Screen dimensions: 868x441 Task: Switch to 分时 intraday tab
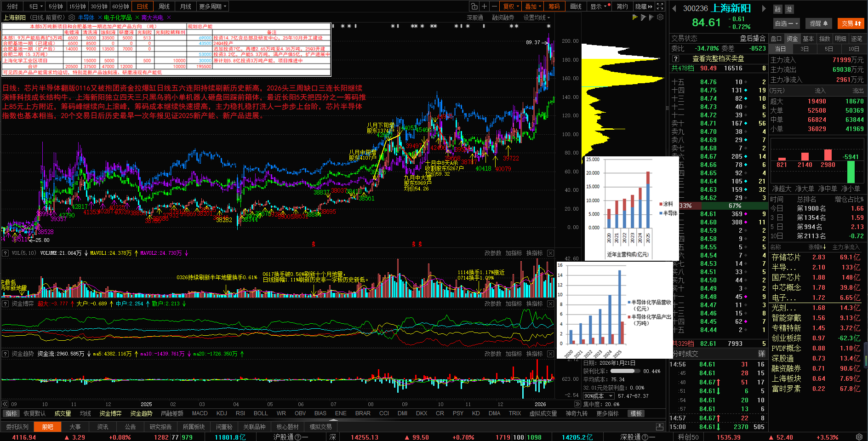(x=12, y=6)
